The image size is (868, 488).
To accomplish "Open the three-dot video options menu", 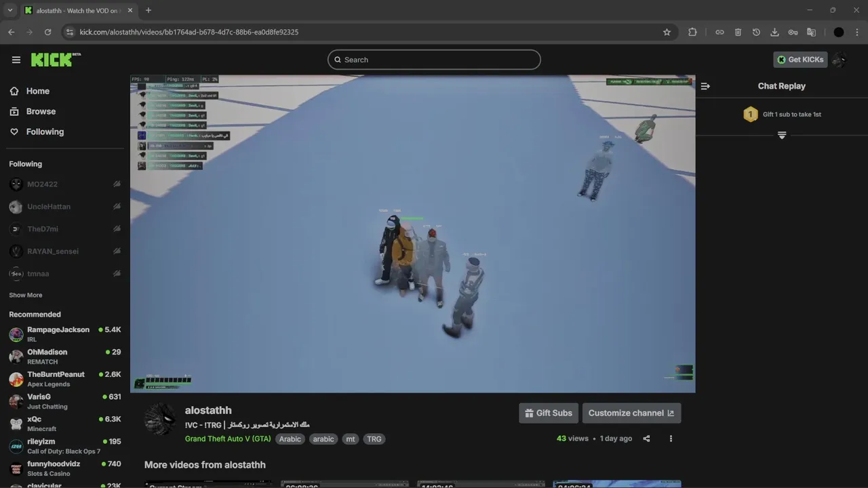I will 671,439.
